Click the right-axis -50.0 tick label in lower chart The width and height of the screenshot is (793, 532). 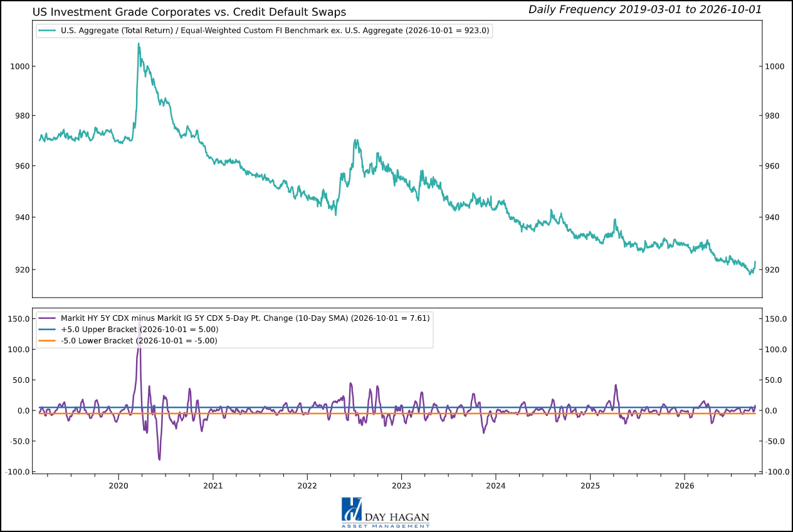[776, 441]
